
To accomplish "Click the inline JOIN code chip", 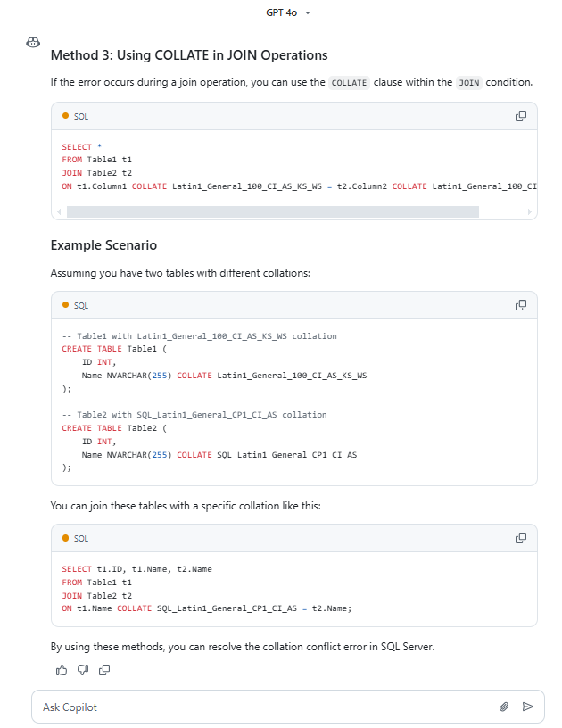I will (x=468, y=83).
